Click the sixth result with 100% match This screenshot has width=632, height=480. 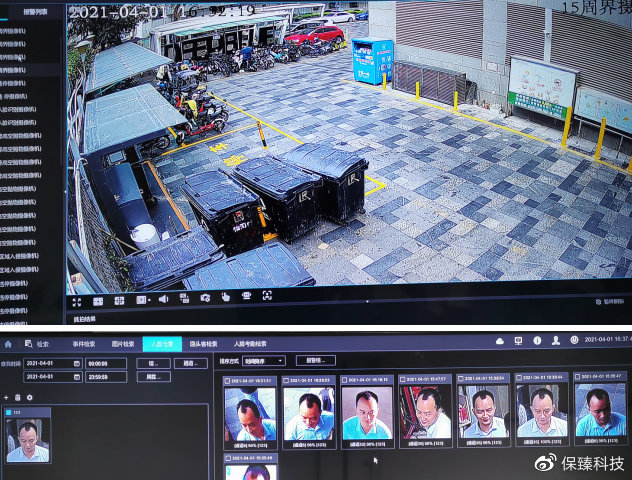542,411
